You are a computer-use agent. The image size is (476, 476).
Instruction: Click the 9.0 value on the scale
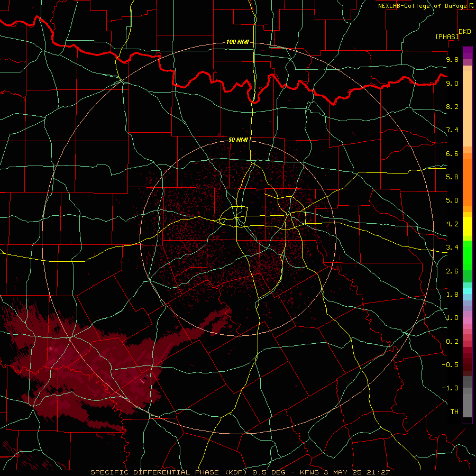pos(452,83)
